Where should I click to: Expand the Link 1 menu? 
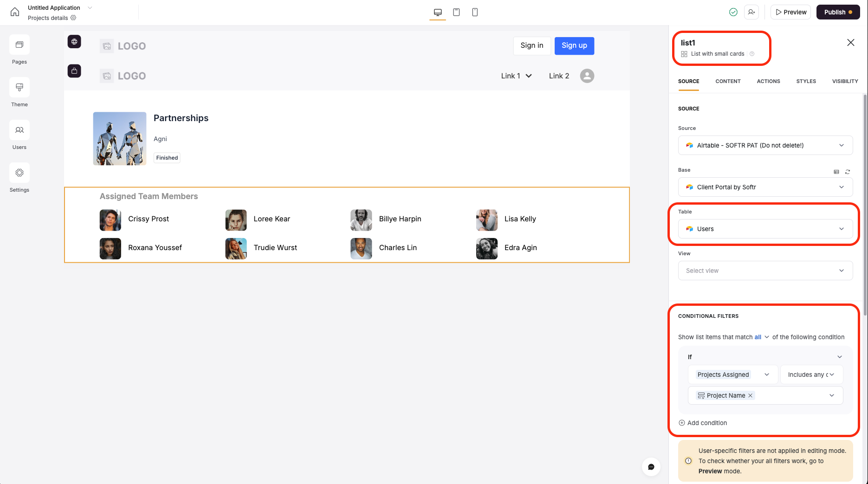pyautogui.click(x=516, y=76)
